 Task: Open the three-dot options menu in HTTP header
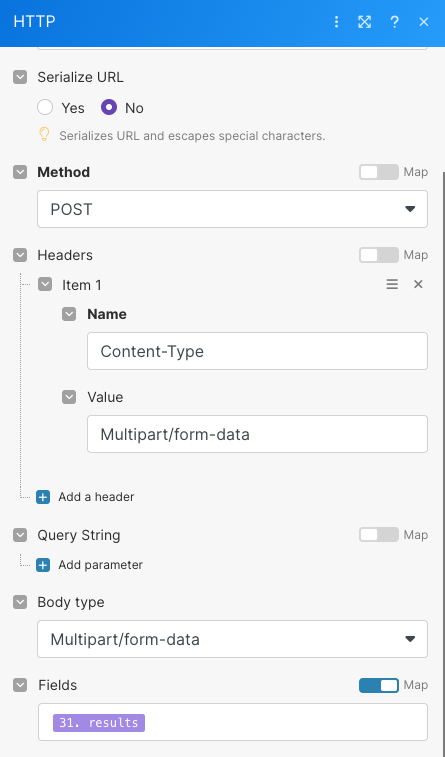click(336, 22)
